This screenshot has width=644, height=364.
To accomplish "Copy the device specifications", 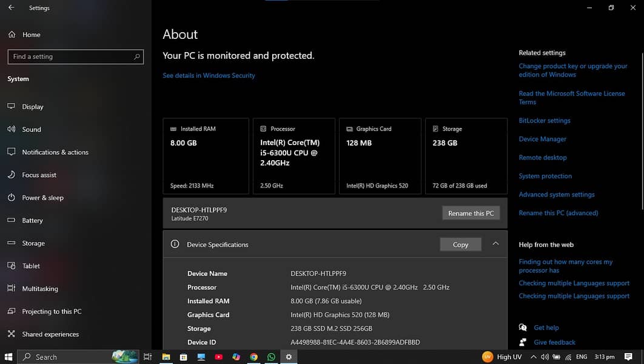I will [460, 244].
